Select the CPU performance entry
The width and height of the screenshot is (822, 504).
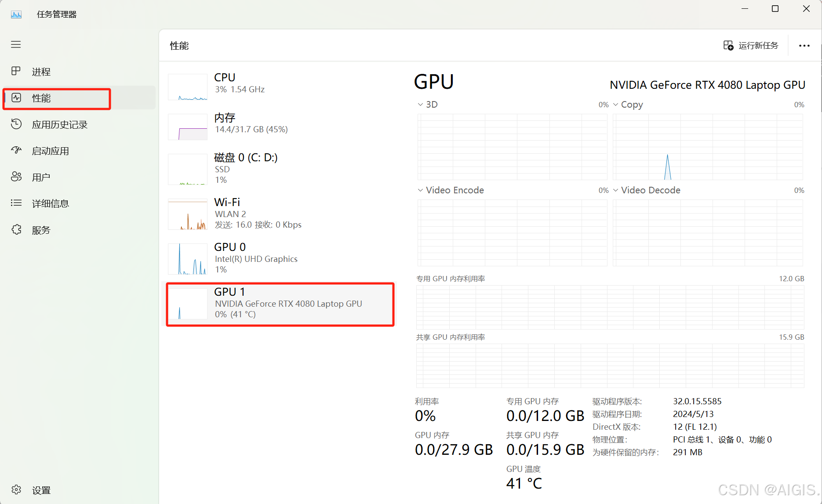(280, 87)
